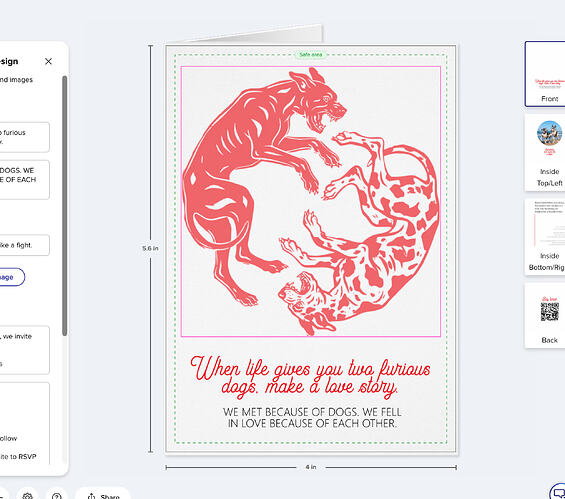Click the image button in side panel
The width and height of the screenshot is (565, 499).
(x=11, y=277)
